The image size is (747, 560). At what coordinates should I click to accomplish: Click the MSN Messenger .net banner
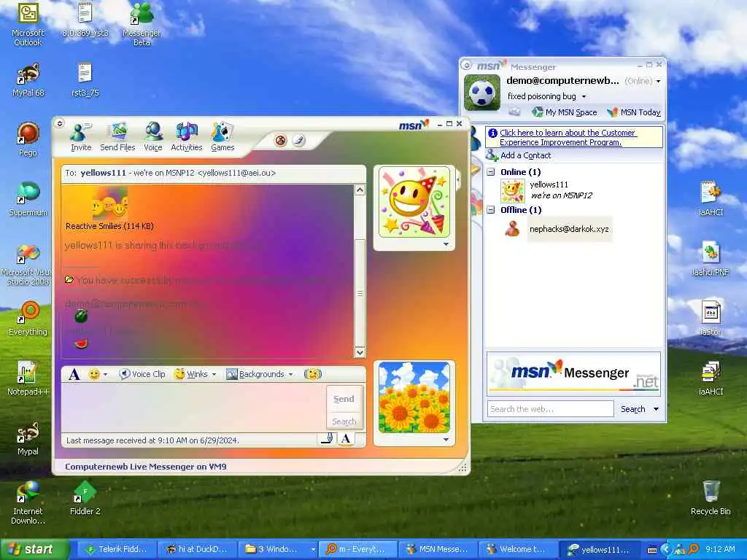[573, 373]
